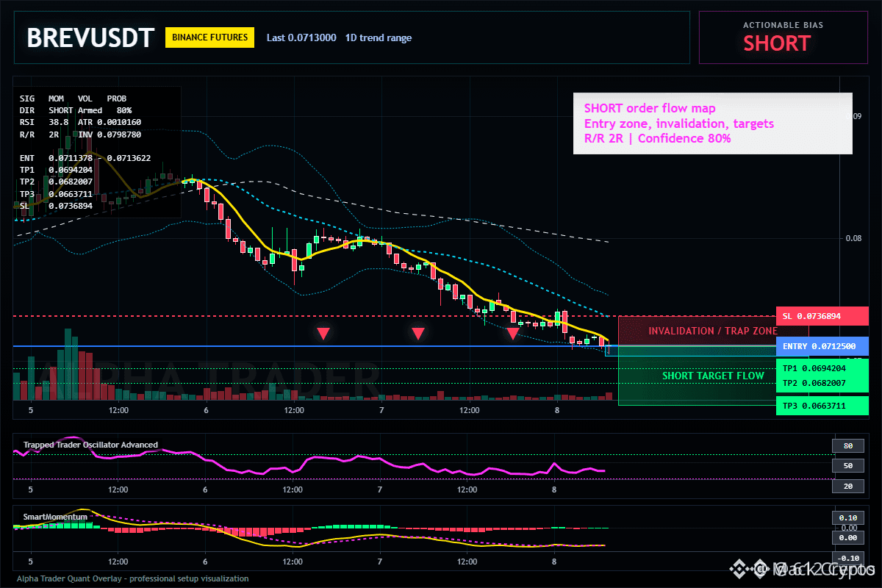Click the SIG MOM VOL PROB header row
The image size is (882, 588).
(73, 98)
